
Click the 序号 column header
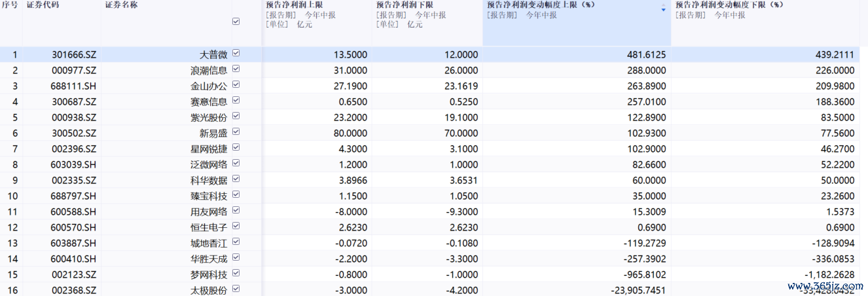[10, 5]
